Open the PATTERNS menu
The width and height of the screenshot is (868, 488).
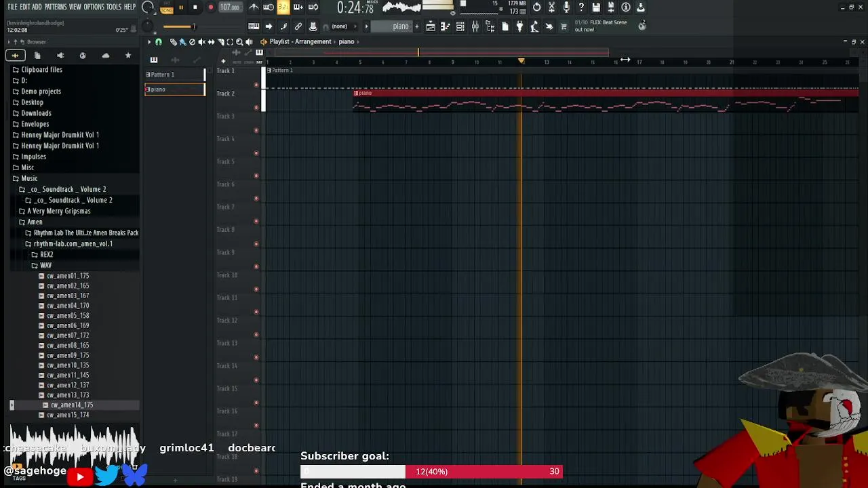pyautogui.click(x=56, y=7)
